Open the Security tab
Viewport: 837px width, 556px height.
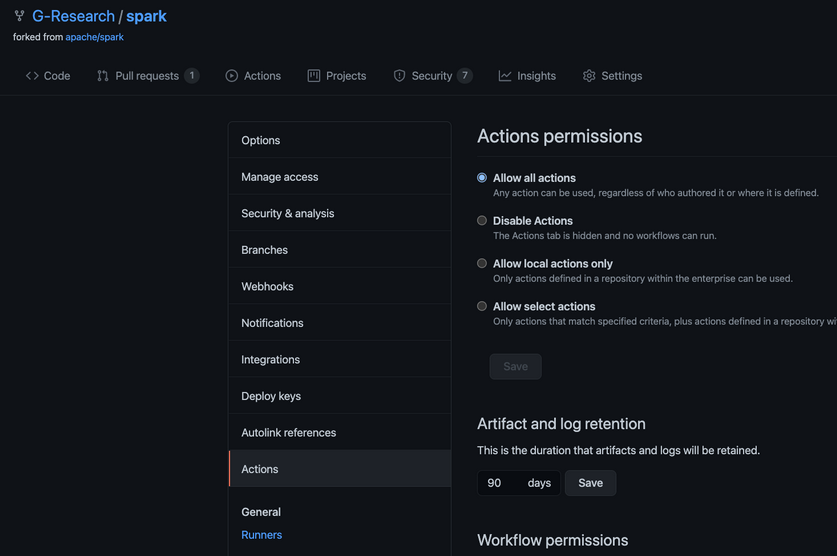click(433, 76)
